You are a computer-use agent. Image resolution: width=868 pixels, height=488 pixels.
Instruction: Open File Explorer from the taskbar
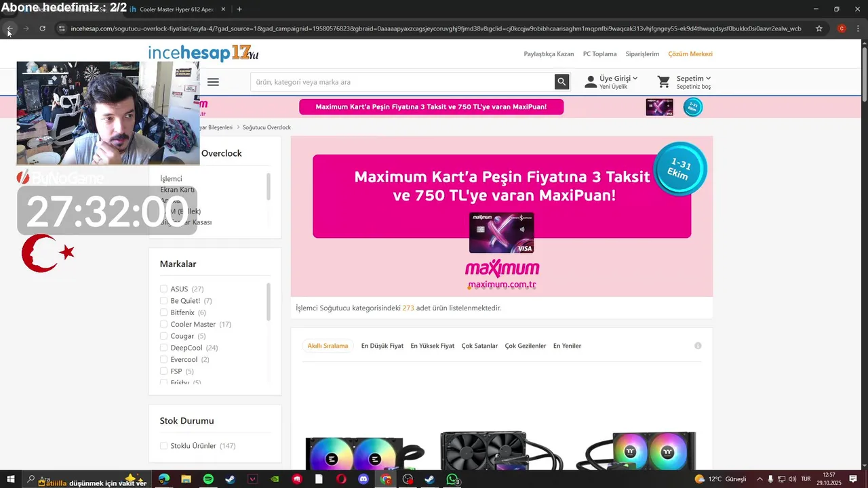[186, 479]
